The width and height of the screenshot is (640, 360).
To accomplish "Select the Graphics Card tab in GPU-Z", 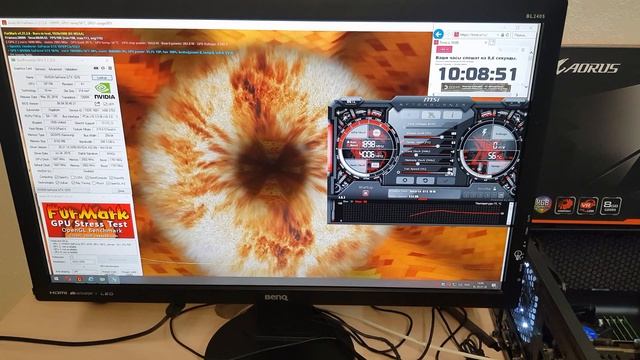I will click(x=22, y=69).
